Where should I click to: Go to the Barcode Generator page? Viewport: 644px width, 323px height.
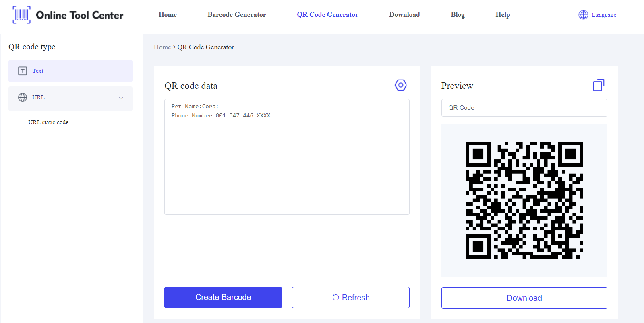tap(237, 15)
